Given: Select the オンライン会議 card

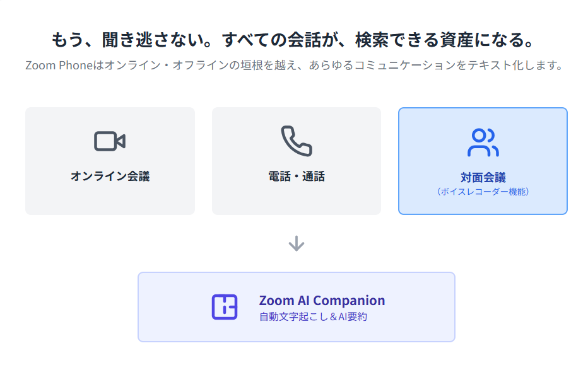Looking at the screenshot, I should [x=110, y=161].
